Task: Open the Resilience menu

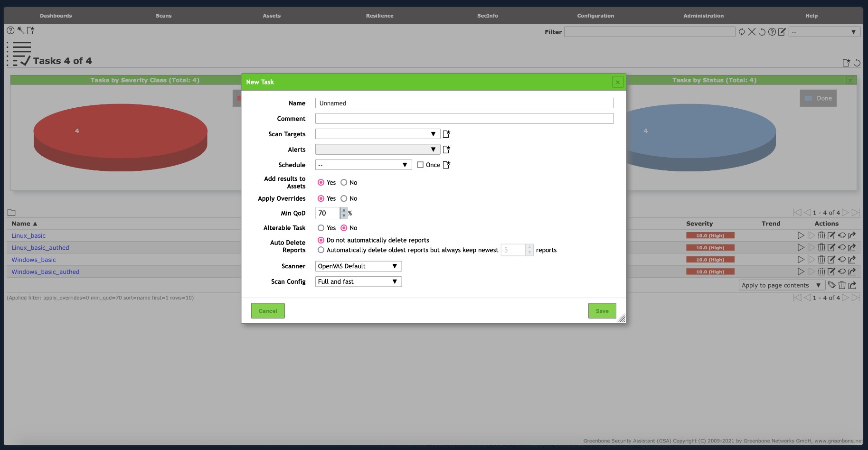Action: (x=380, y=16)
